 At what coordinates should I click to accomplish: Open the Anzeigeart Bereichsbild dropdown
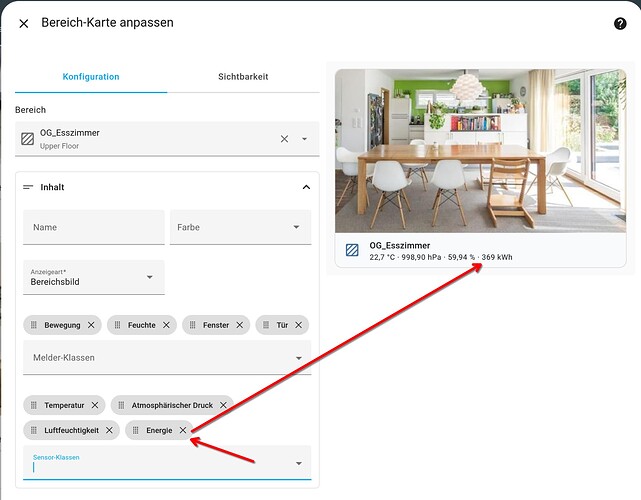click(x=94, y=277)
